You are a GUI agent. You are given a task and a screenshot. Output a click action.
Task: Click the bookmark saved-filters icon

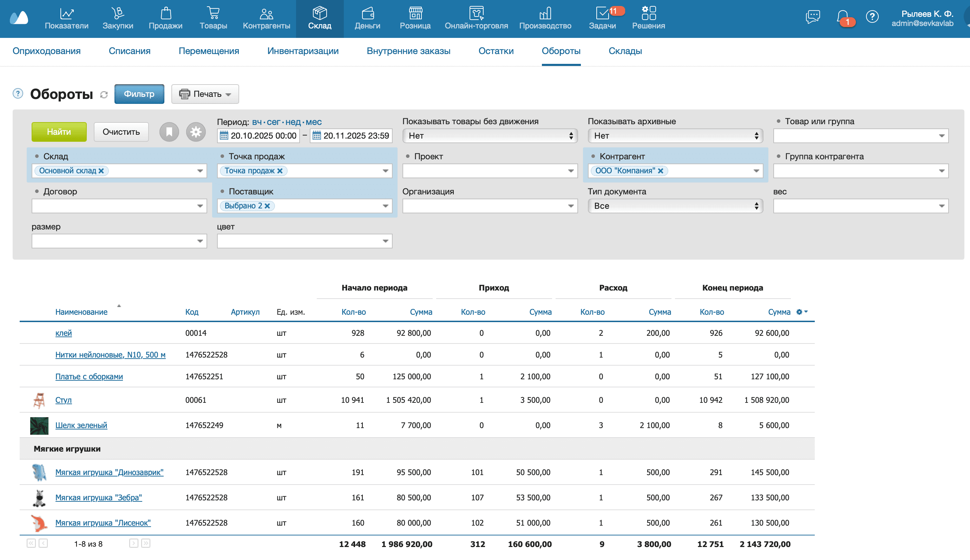pyautogui.click(x=169, y=132)
